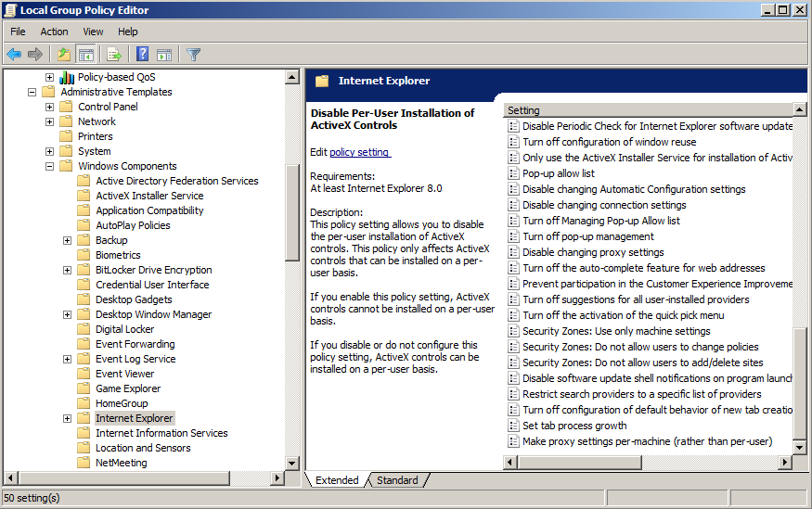Click the Turn off pop-up management policy icon

pos(513,236)
